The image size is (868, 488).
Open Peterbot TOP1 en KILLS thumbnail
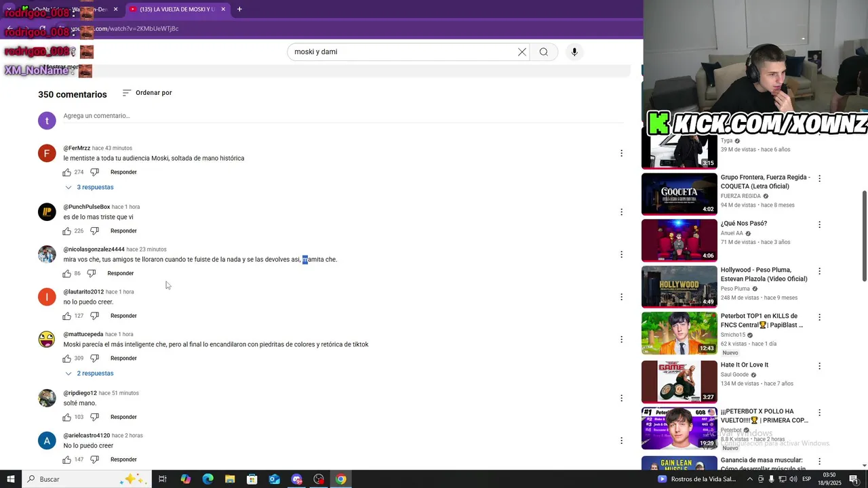679,333
